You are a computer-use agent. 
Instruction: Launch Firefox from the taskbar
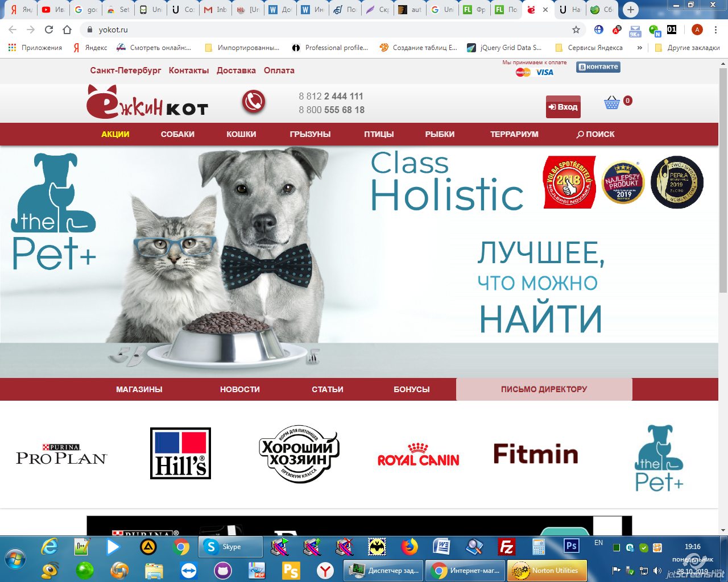pyautogui.click(x=409, y=547)
